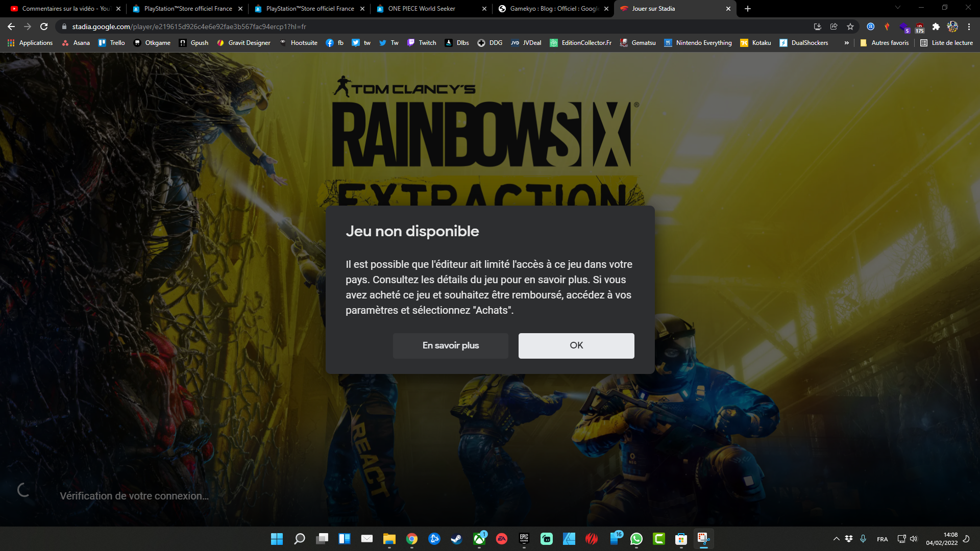Image resolution: width=980 pixels, height=551 pixels.
Task: Open Mail app on taskbar
Action: tap(367, 539)
